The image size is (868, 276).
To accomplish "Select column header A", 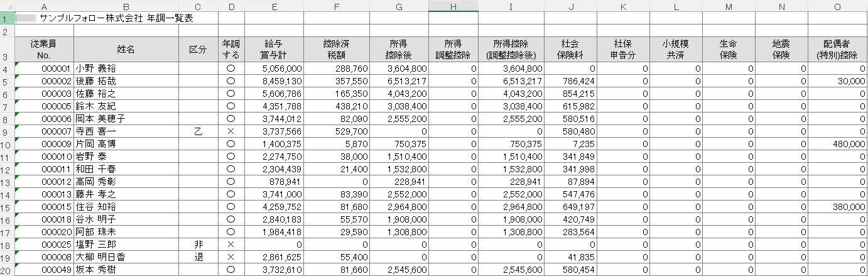I will click(x=44, y=6).
